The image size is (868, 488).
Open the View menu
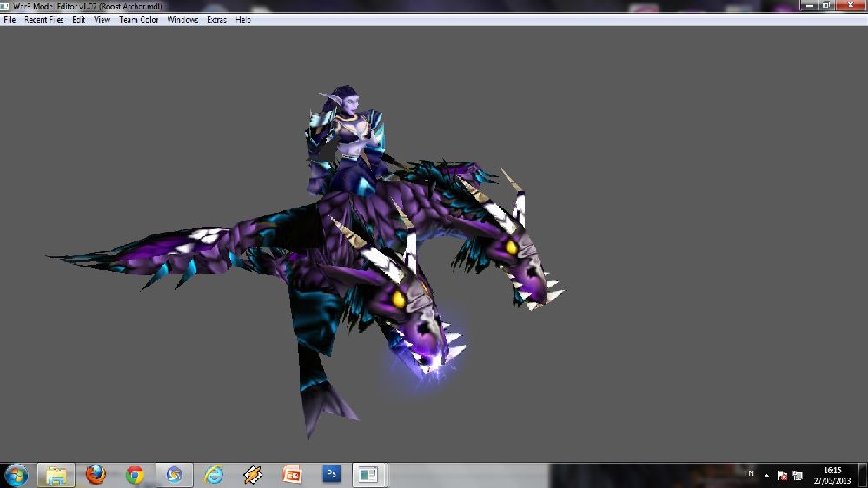pos(102,19)
